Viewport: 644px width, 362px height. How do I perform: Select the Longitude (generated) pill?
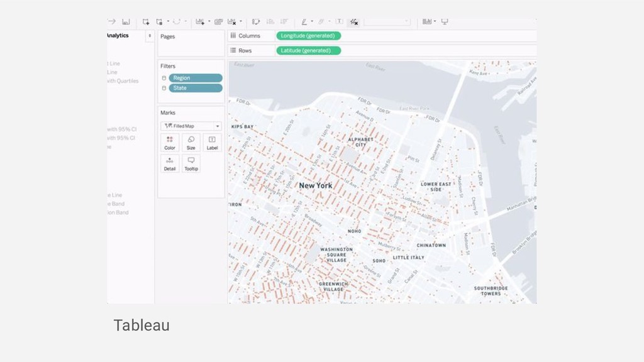pyautogui.click(x=308, y=36)
